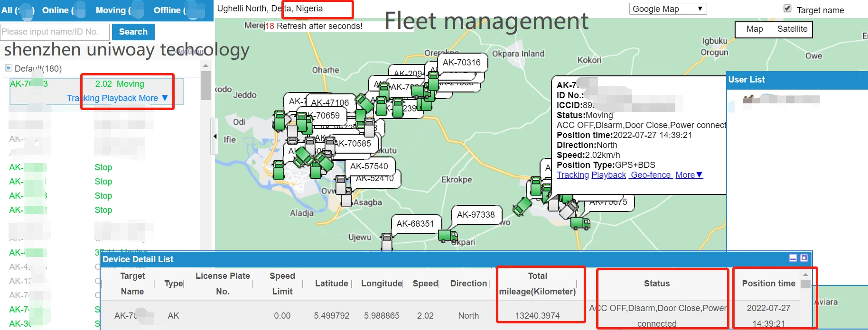Click the gray truck marker for AK-68351
The image size is (868, 330).
(387, 242)
